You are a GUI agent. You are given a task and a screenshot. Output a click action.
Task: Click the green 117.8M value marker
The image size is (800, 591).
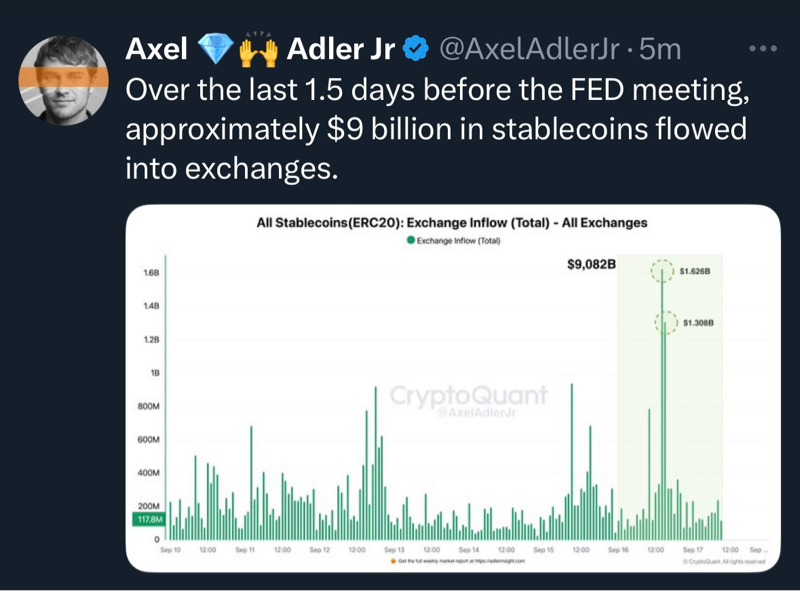(147, 519)
